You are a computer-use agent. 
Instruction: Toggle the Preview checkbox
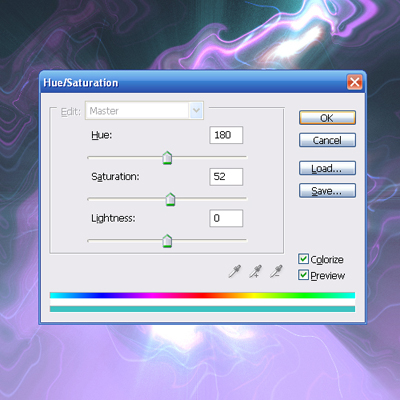pyautogui.click(x=303, y=275)
